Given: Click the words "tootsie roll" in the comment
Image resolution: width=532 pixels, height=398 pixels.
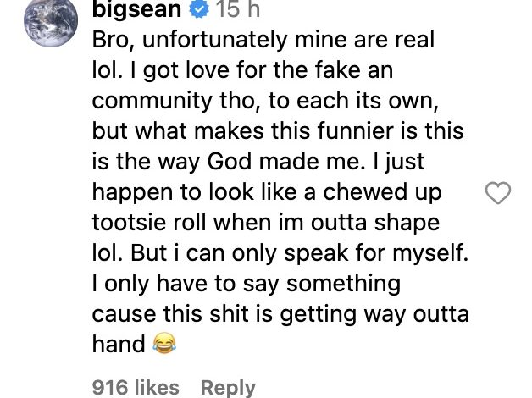Looking at the screenshot, I should 152,223.
